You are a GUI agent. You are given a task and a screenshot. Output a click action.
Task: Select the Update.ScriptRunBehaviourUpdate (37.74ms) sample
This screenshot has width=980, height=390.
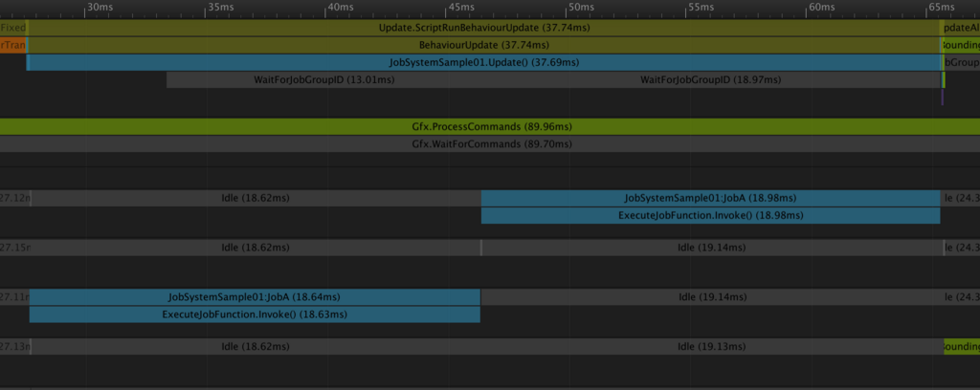coord(483,28)
